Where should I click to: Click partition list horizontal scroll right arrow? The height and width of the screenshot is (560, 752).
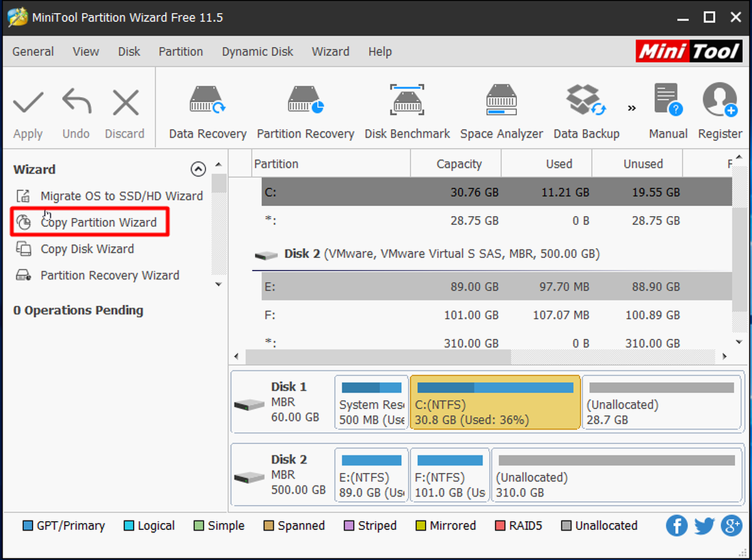click(x=724, y=356)
